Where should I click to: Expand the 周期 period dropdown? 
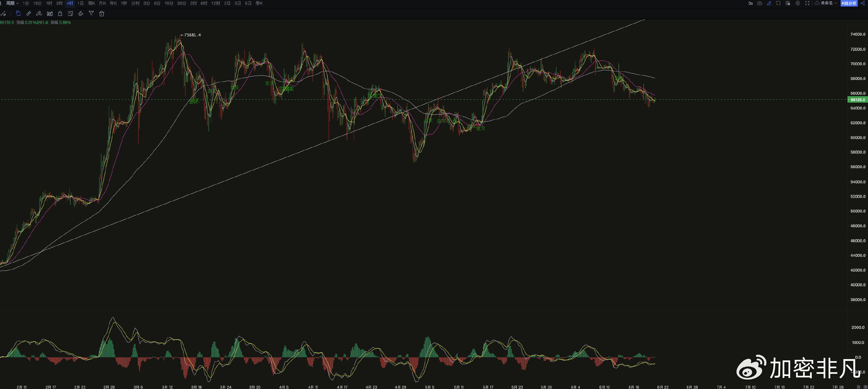pyautogui.click(x=12, y=3)
